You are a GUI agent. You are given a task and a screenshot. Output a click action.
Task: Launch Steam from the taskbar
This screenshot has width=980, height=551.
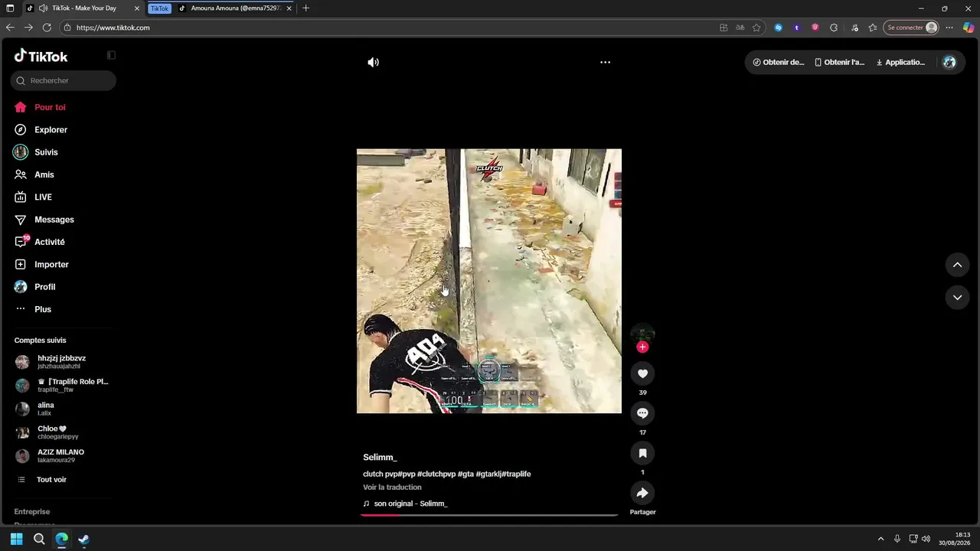(x=83, y=540)
